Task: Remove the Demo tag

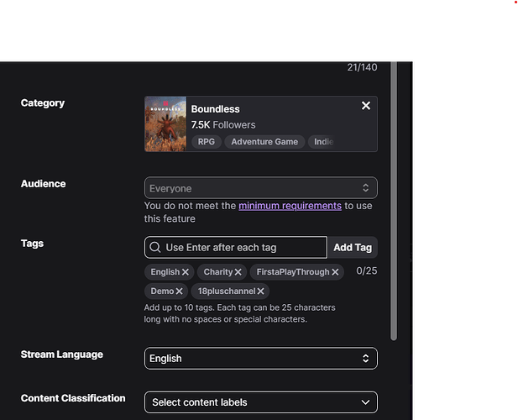Action: pyautogui.click(x=180, y=291)
